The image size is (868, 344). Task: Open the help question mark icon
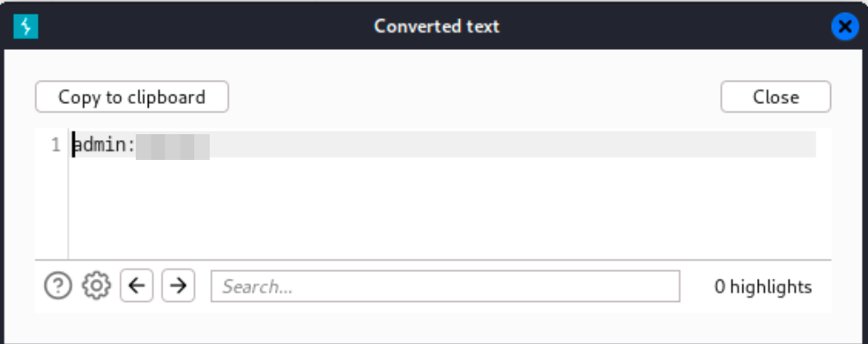tap(58, 286)
